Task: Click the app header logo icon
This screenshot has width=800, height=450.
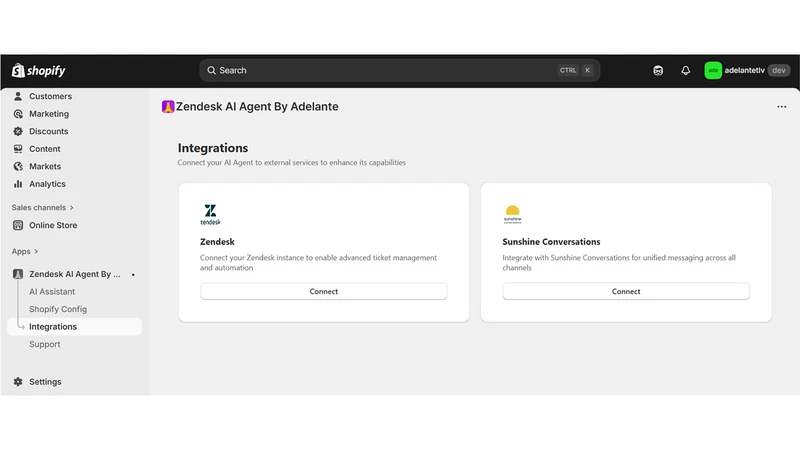Action: click(x=168, y=107)
